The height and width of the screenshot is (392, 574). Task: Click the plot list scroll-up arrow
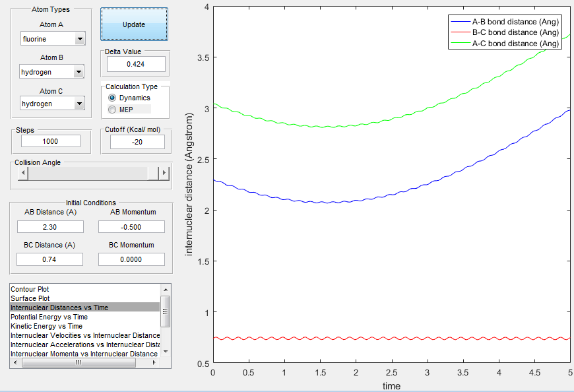tap(166, 290)
